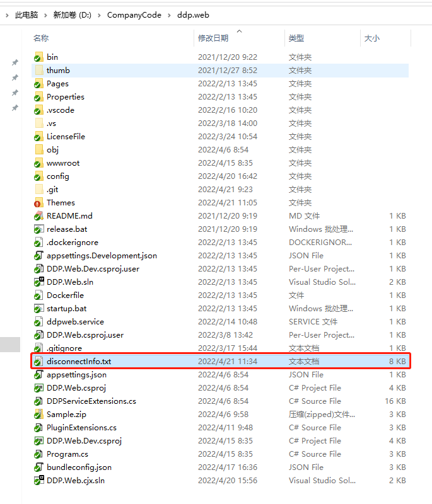Sort by the 修改日期 column header

213,38
